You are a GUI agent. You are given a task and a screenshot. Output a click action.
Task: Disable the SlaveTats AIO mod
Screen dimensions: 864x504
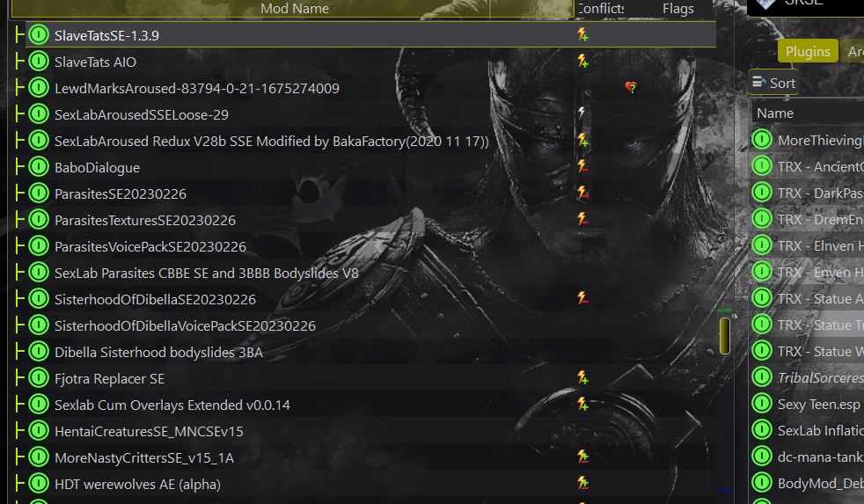(39, 62)
